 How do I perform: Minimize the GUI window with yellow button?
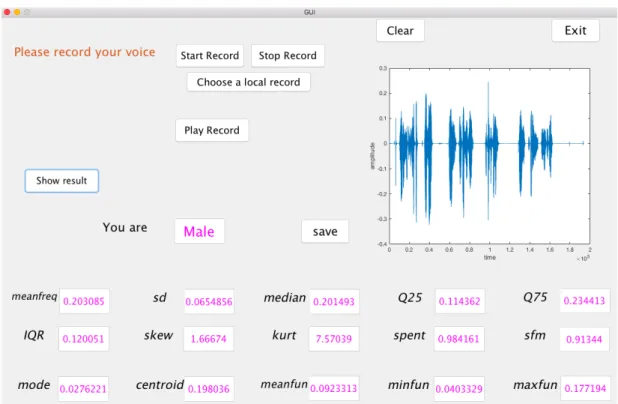pyautogui.click(x=17, y=12)
